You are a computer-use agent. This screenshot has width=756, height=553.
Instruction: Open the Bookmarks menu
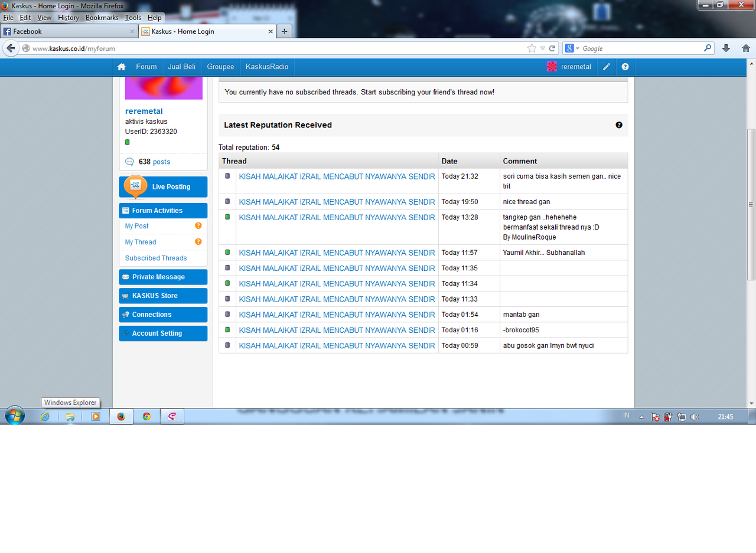pyautogui.click(x=102, y=18)
